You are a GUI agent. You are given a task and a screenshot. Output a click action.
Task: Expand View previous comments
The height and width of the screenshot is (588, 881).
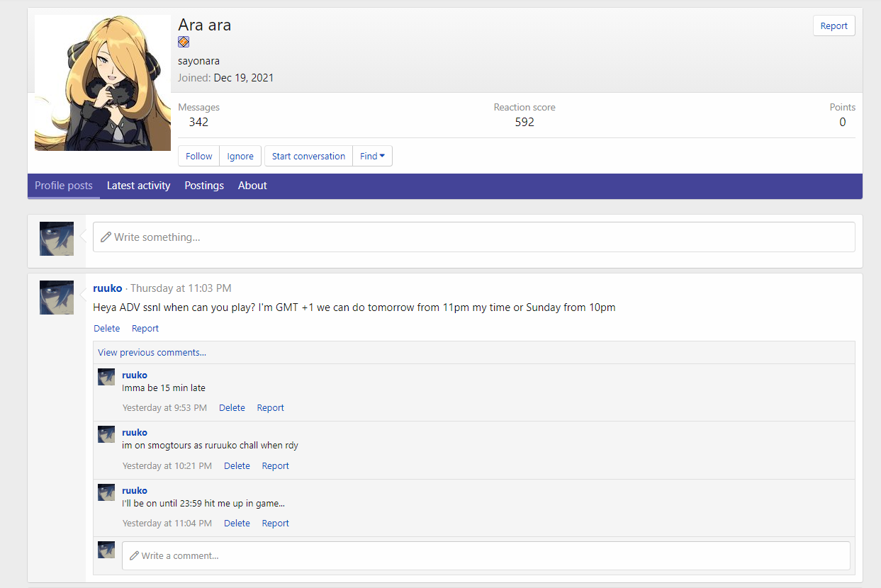(152, 352)
